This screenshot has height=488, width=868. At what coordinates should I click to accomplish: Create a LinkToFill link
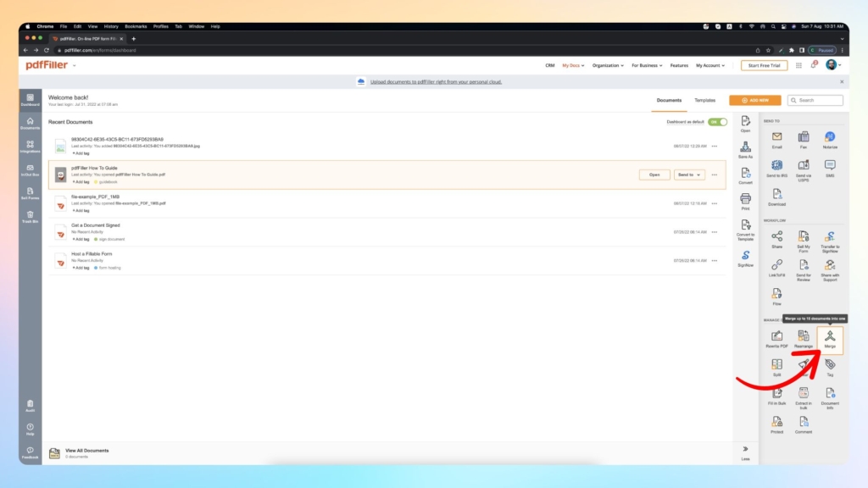[776, 269]
